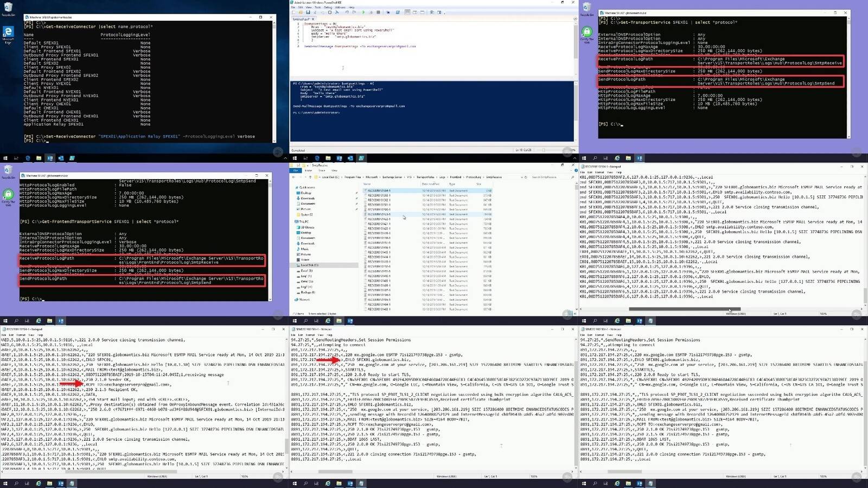Collapse the script pane in PowerShell ISE
Viewport: 868px width, 488px height.
(x=575, y=19)
